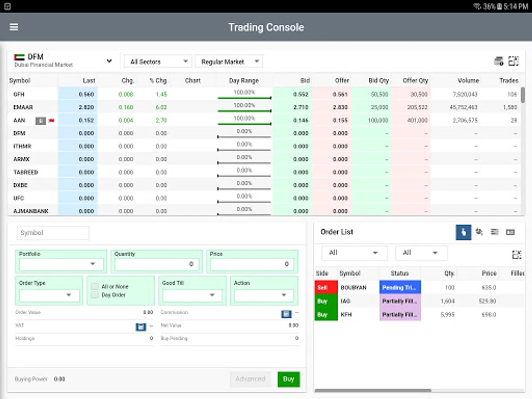532x399 pixels.
Task: Check the Day Order option
Action: coord(94,294)
